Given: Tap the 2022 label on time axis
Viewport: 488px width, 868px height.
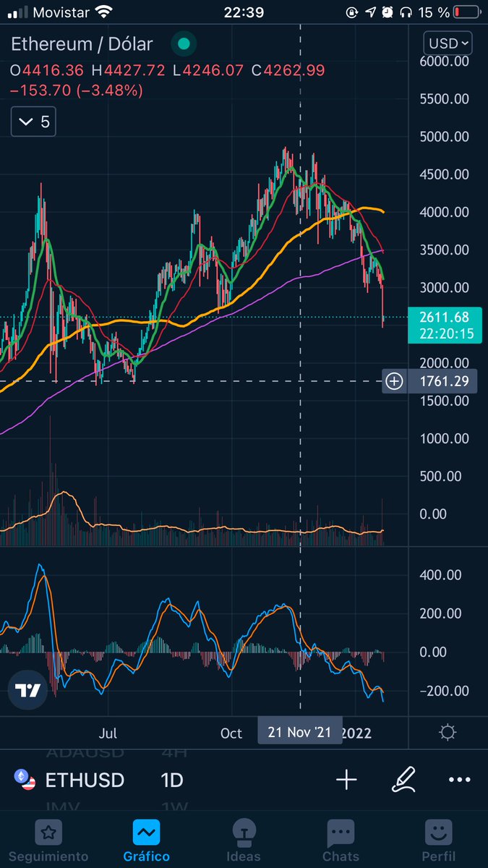Looking at the screenshot, I should [x=356, y=733].
